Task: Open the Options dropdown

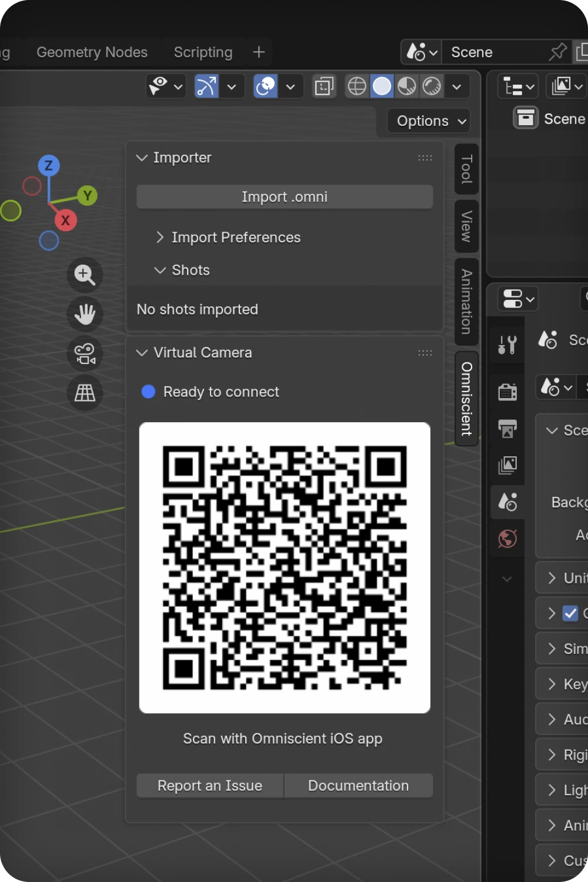Action: point(429,121)
